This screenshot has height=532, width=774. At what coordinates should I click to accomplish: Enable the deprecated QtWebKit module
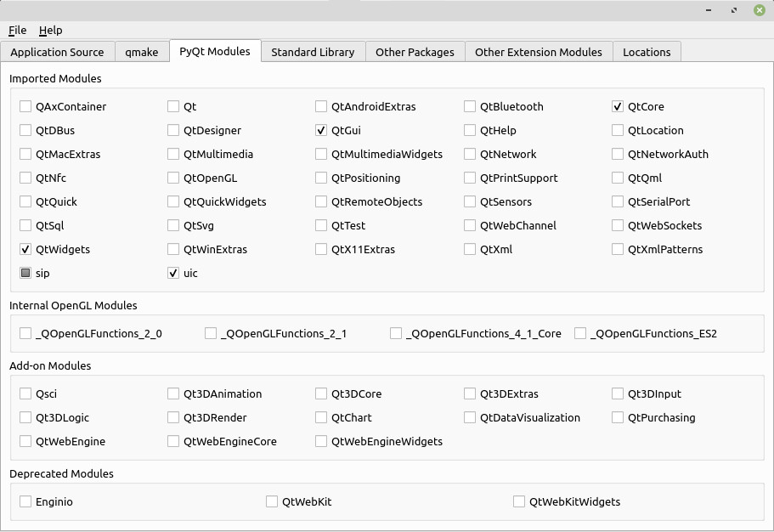[272, 501]
